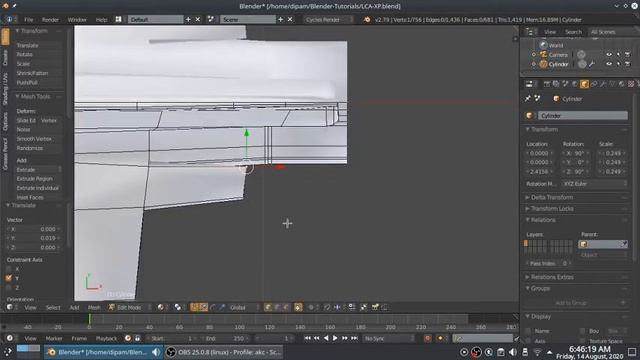Image resolution: width=640 pixels, height=360 pixels.
Task: Open Render properties tab
Action: click(x=547, y=84)
